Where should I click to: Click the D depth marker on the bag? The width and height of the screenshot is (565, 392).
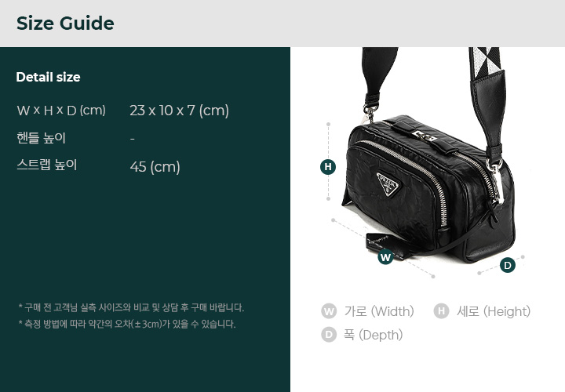point(508,265)
